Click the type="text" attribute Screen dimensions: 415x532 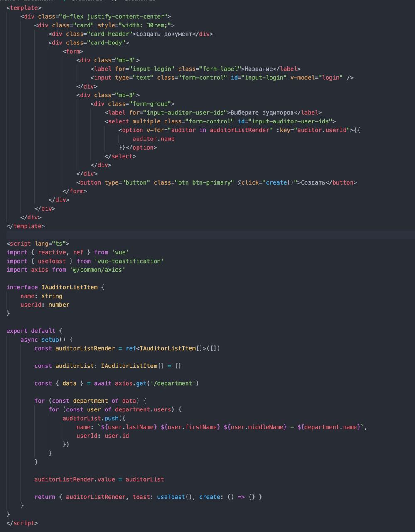click(134, 77)
